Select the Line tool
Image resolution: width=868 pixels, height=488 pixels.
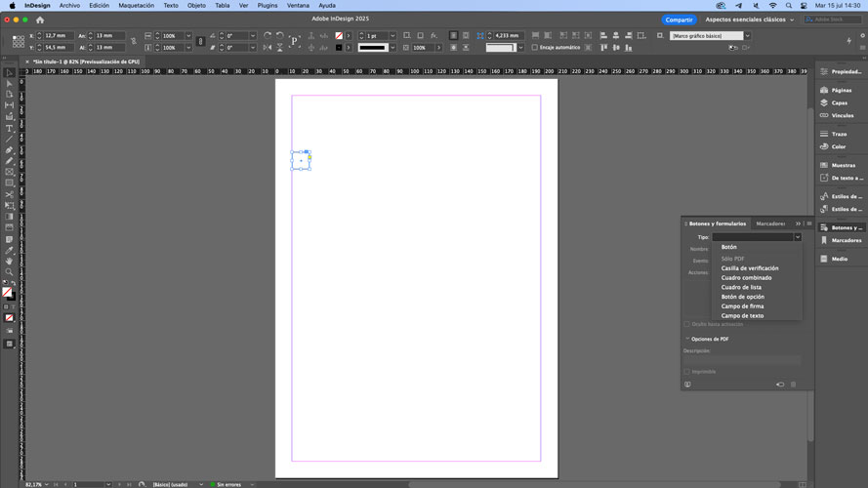pos(10,139)
